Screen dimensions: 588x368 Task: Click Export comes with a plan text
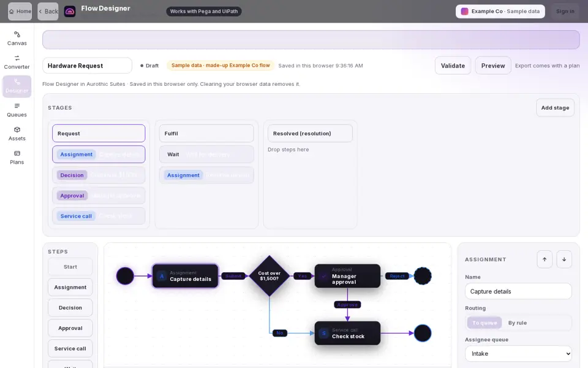(x=547, y=66)
